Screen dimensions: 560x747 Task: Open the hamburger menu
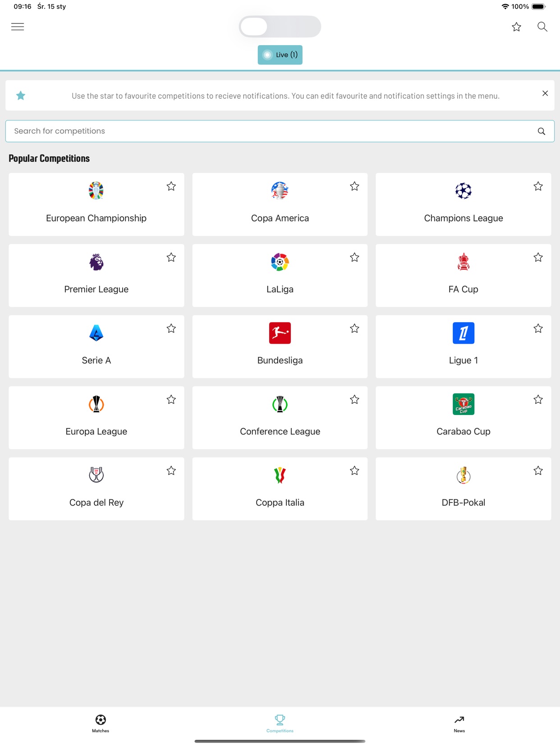click(18, 27)
